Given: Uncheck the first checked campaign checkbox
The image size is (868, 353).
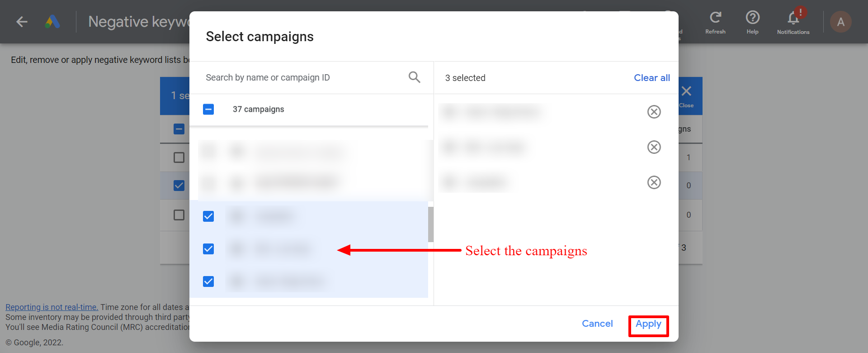Looking at the screenshot, I should pyautogui.click(x=208, y=216).
